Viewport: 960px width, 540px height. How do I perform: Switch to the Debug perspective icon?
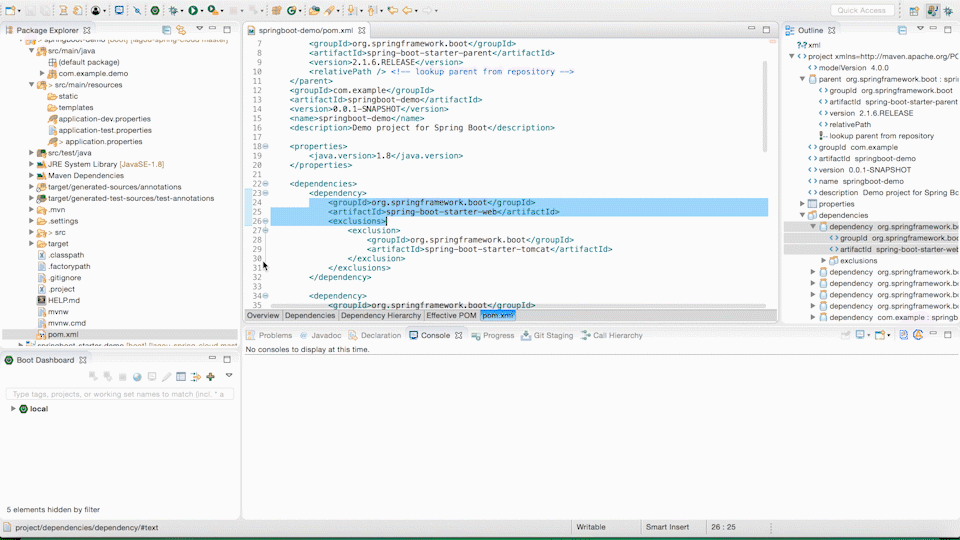(948, 10)
